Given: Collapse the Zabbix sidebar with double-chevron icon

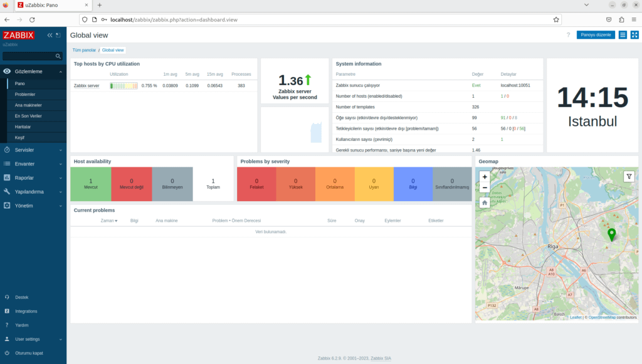Looking at the screenshot, I should coord(50,35).
